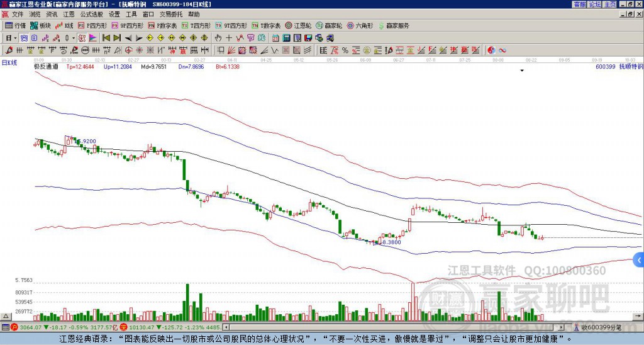Click the 600399 抚顺特钢 stock label
The image size is (644, 345).
[619, 66]
